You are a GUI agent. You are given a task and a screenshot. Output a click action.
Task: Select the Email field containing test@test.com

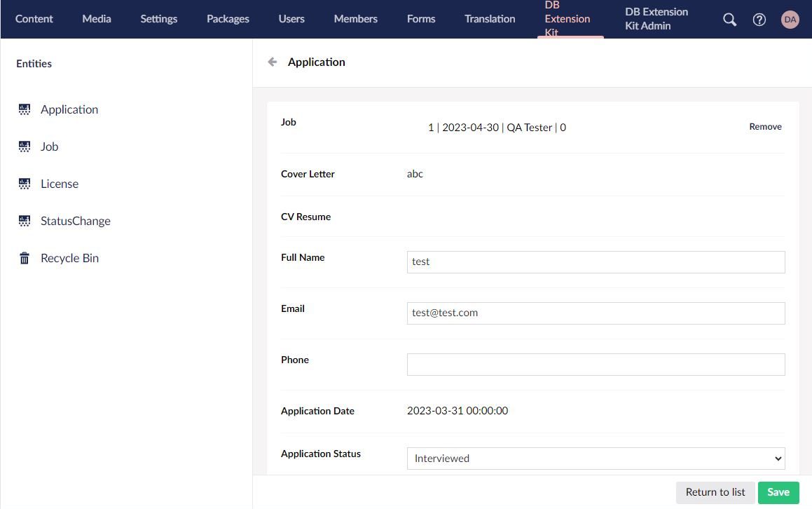click(595, 313)
